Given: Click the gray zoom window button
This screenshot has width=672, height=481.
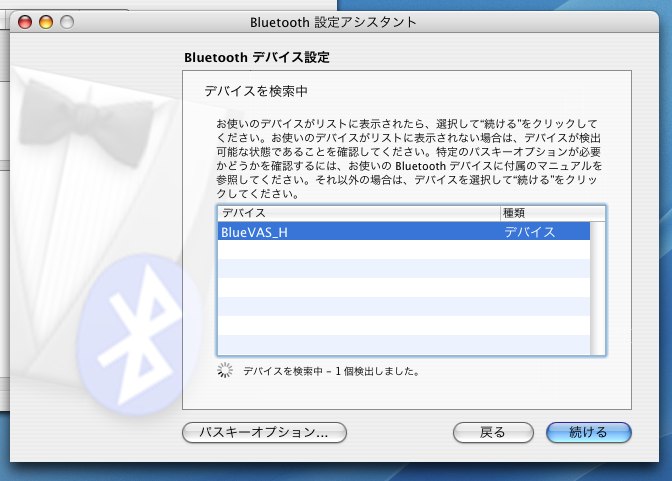Looking at the screenshot, I should pos(67,21).
